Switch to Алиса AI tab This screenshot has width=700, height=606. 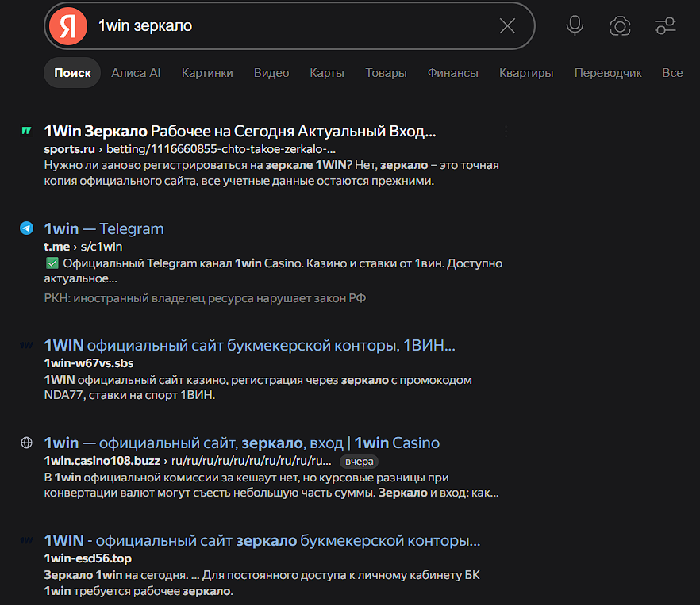(136, 73)
